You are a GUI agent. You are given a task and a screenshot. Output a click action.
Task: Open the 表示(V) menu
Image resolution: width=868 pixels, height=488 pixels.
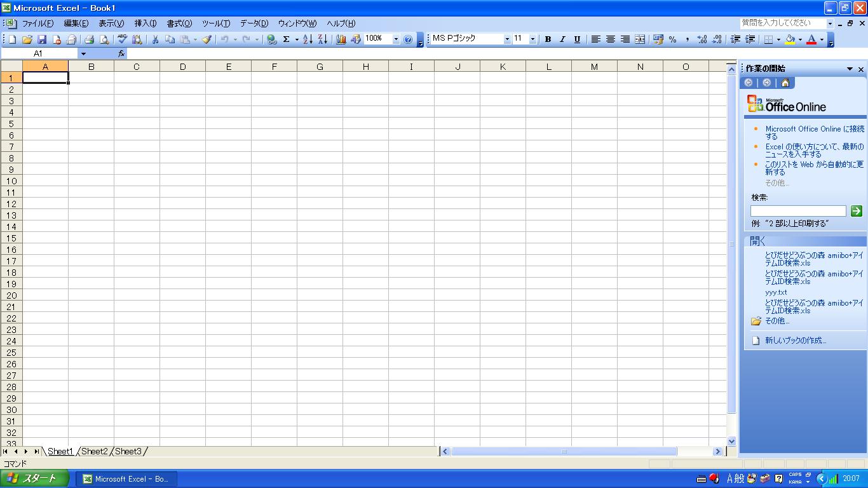tap(111, 24)
